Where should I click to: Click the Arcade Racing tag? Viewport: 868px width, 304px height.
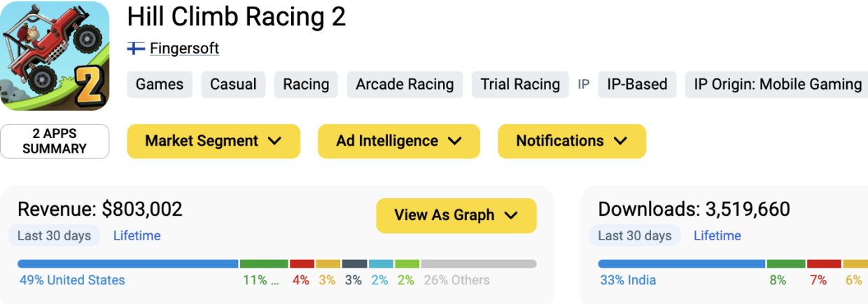click(405, 85)
